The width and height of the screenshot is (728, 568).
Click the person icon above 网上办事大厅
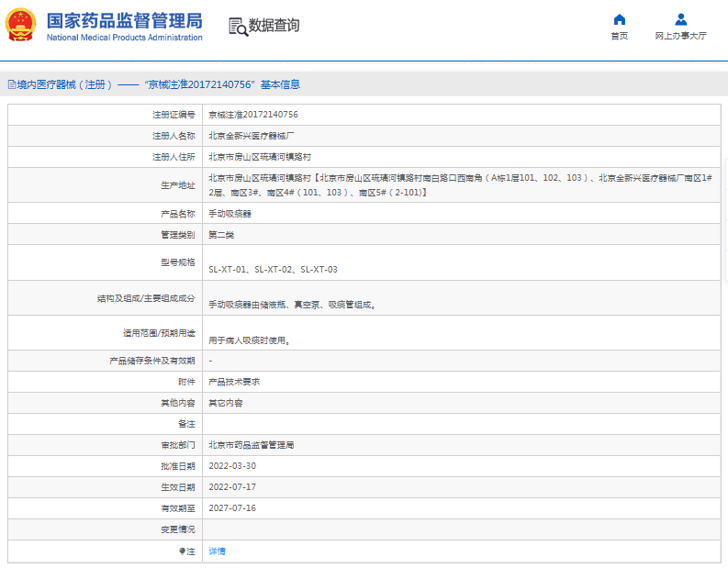point(680,19)
